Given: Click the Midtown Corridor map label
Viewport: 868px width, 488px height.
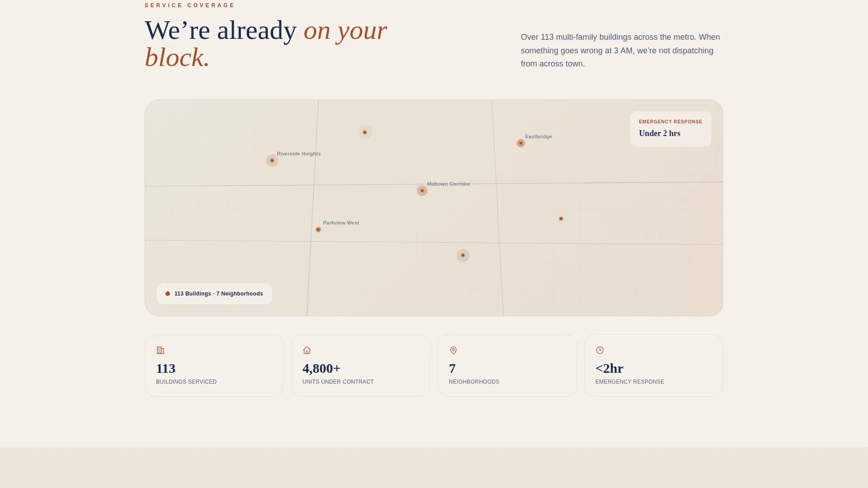Looking at the screenshot, I should coord(448,184).
